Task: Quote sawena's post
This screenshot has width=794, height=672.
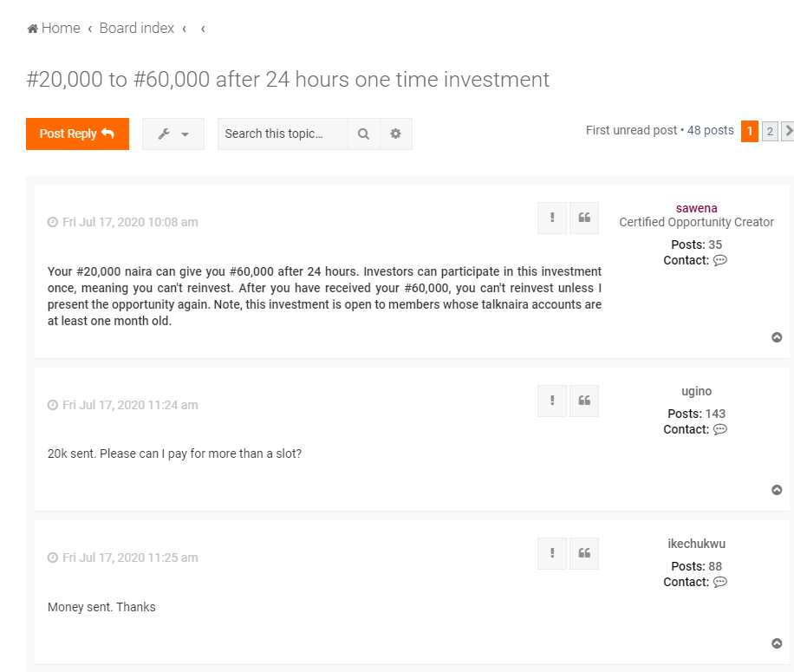Action: tap(584, 218)
